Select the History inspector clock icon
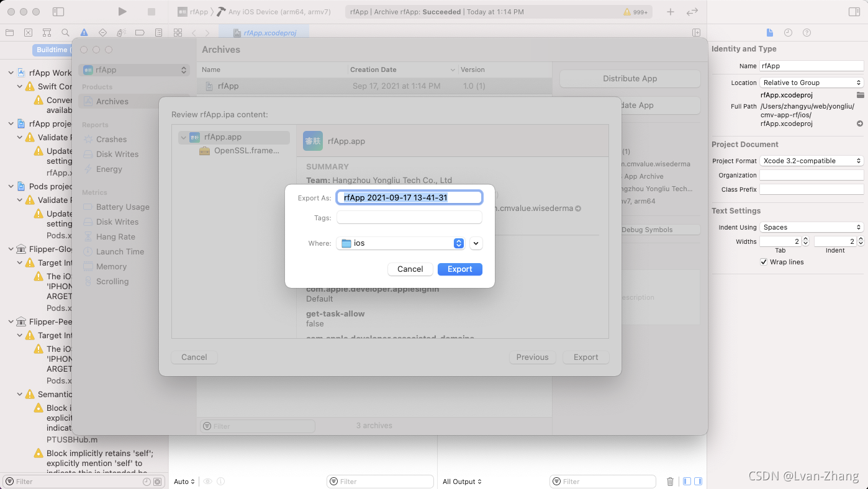Image resolution: width=868 pixels, height=489 pixels. coord(788,32)
